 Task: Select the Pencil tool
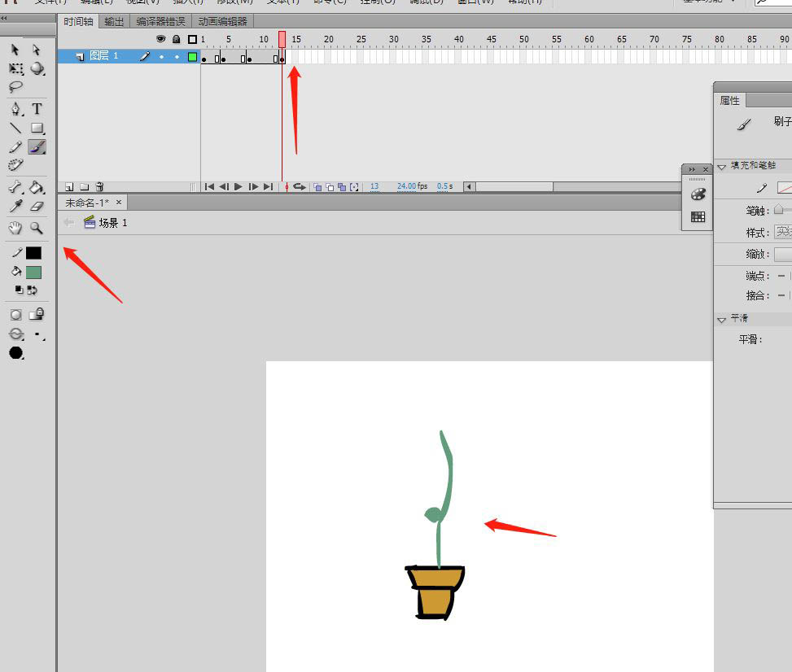(15, 147)
